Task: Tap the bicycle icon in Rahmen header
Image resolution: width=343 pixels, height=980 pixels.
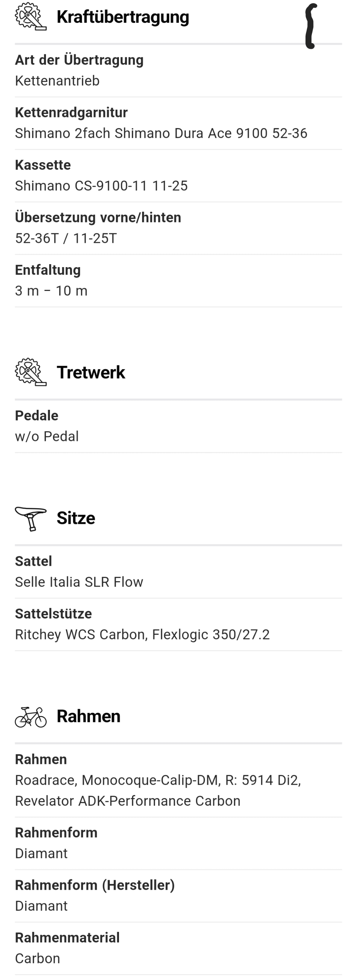Action: [30, 717]
